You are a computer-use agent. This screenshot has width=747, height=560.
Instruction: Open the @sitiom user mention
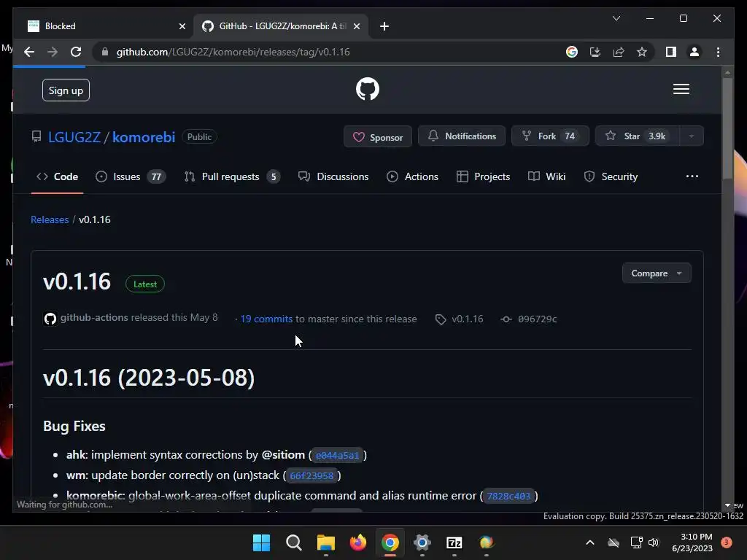[x=283, y=455]
